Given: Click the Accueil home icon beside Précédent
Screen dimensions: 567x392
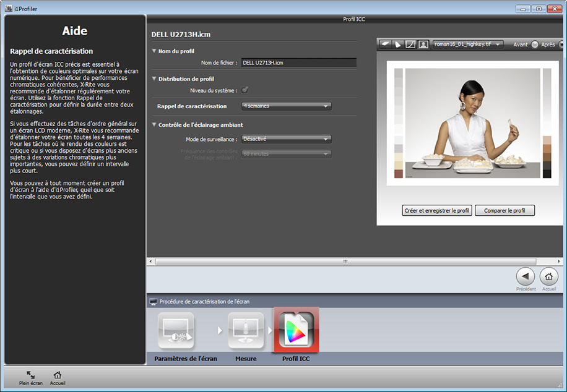Looking at the screenshot, I should click(x=548, y=277).
